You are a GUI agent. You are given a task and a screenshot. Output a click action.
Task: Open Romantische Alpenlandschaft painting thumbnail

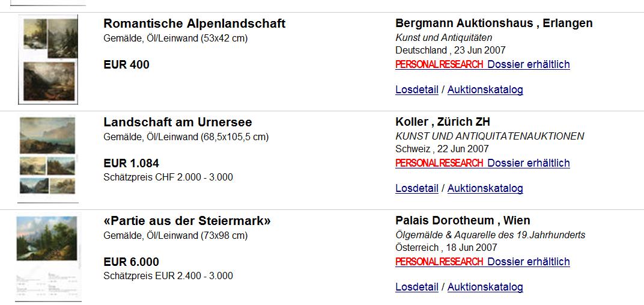point(48,60)
